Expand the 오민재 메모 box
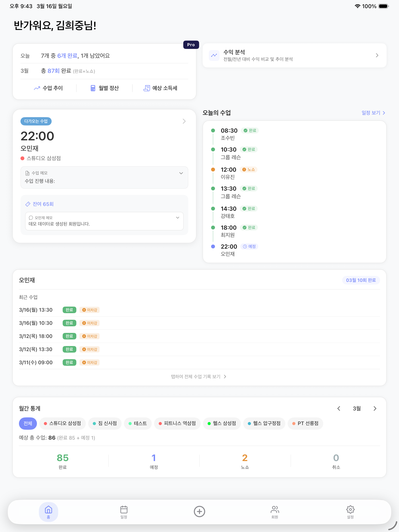Viewport: 399px width, 532px height. tap(177, 218)
